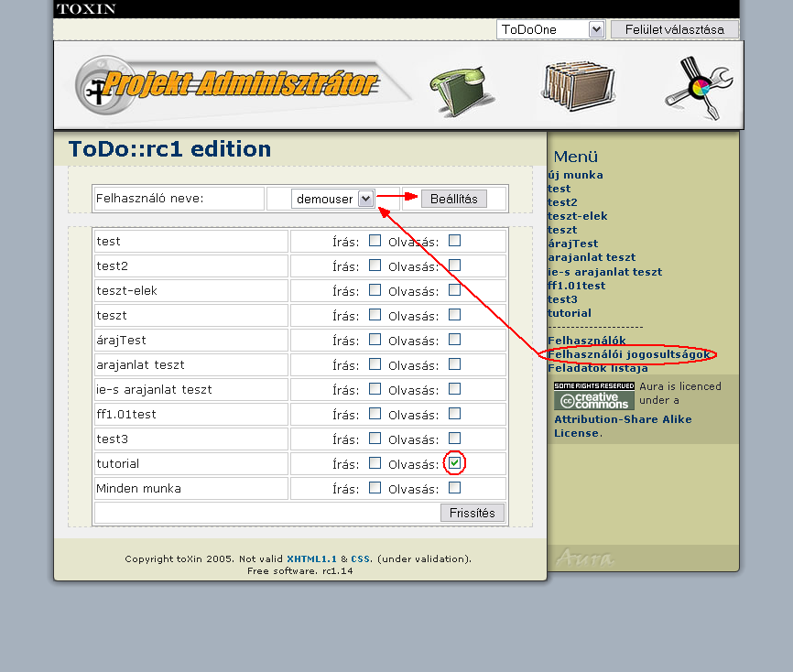
Task: Open Feladatok listája menu entry
Action: (597, 368)
